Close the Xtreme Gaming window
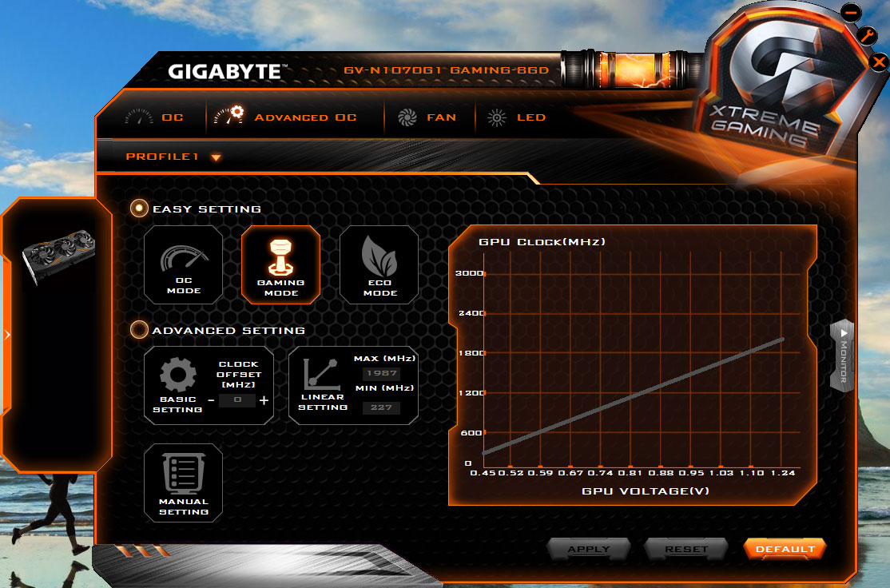 [879, 62]
